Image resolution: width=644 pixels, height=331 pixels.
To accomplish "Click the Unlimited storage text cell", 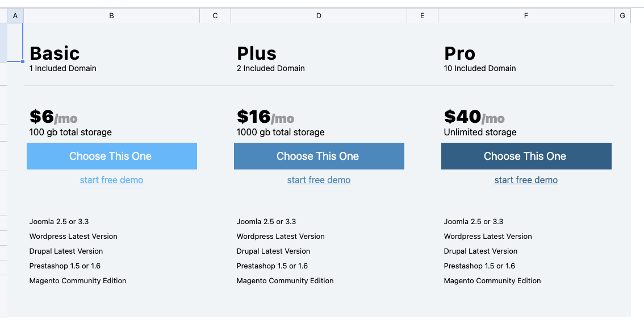I will [x=480, y=133].
